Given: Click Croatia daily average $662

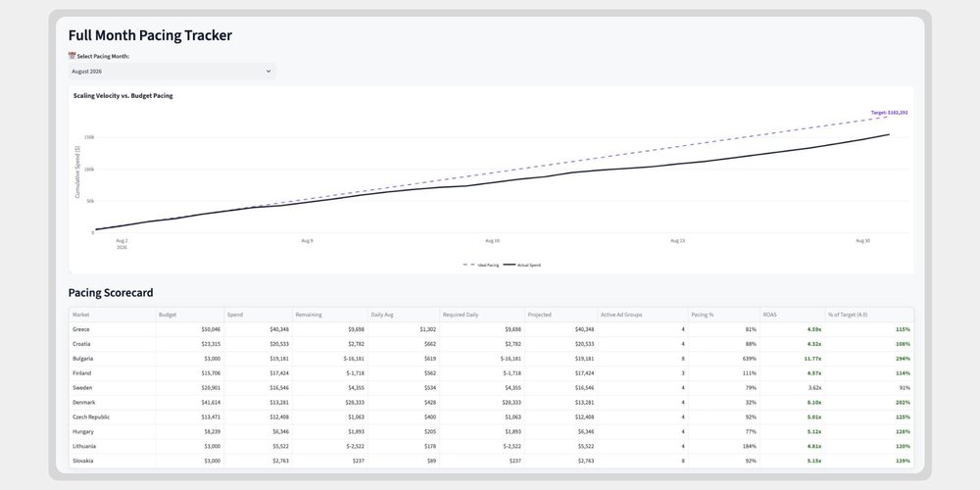Looking at the screenshot, I should point(430,344).
